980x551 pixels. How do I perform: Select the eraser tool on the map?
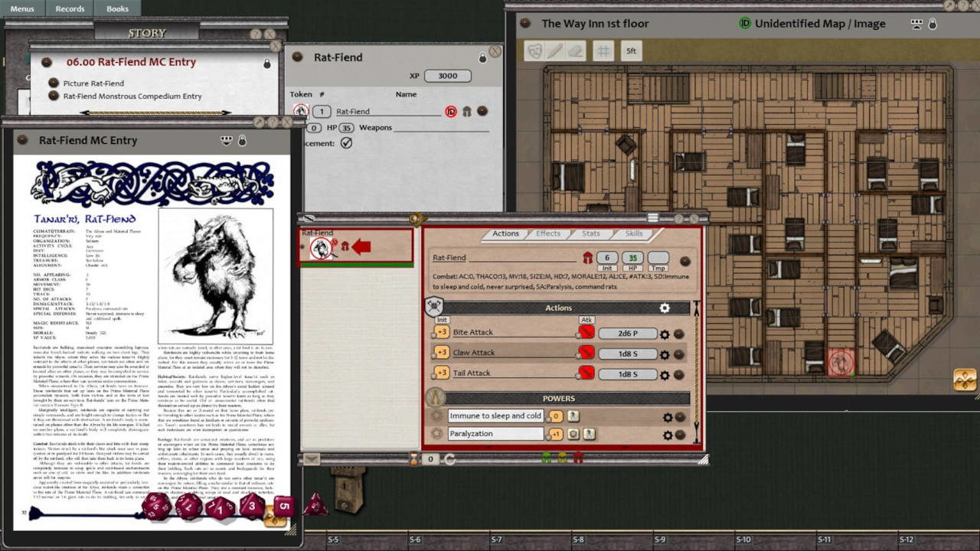tap(576, 51)
